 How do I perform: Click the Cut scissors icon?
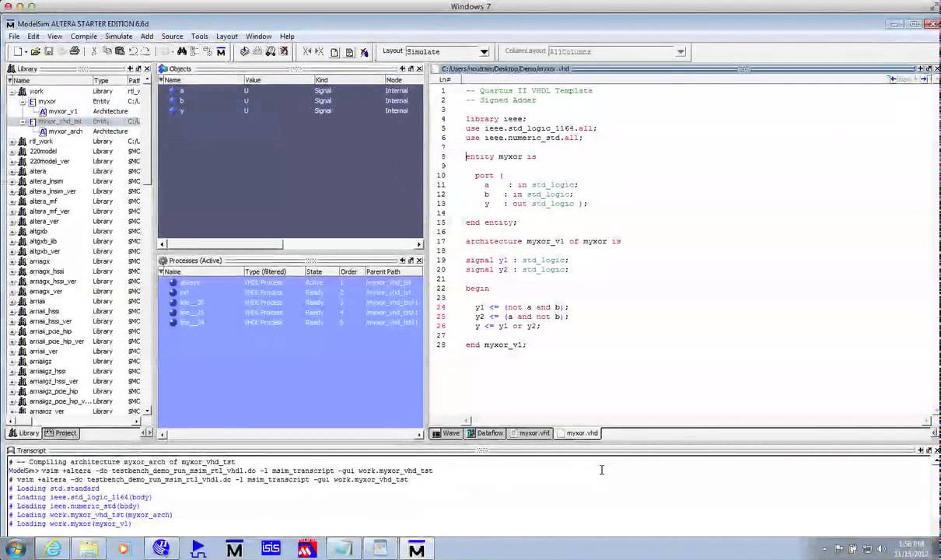94,51
